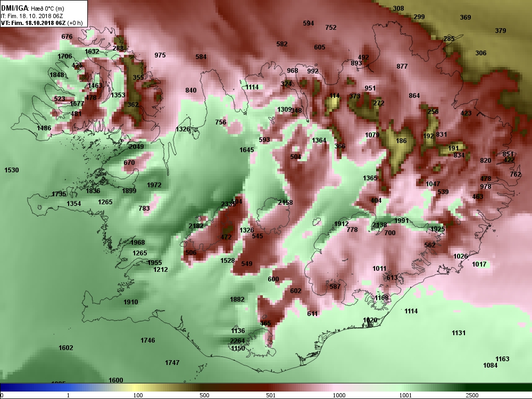Click the map value 1047
Screen dimensions: 532x399
coord(433,184)
